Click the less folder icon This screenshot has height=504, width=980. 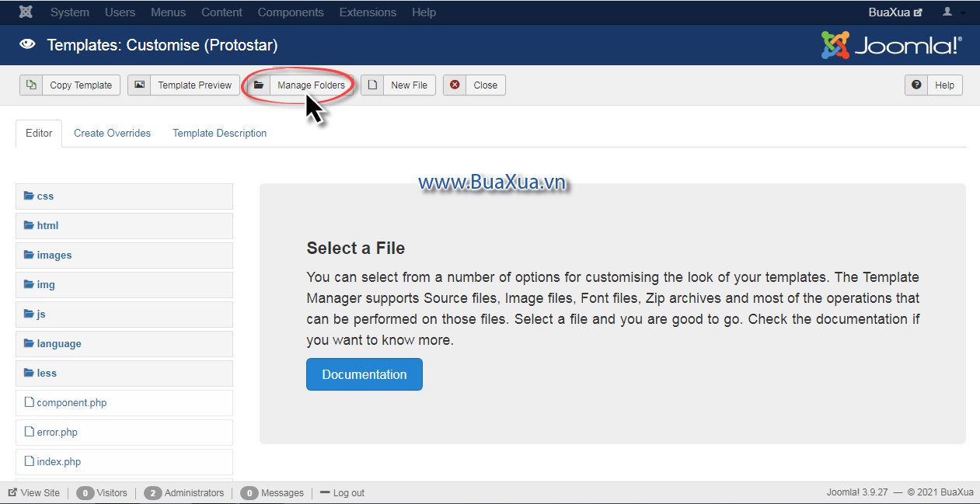point(30,373)
